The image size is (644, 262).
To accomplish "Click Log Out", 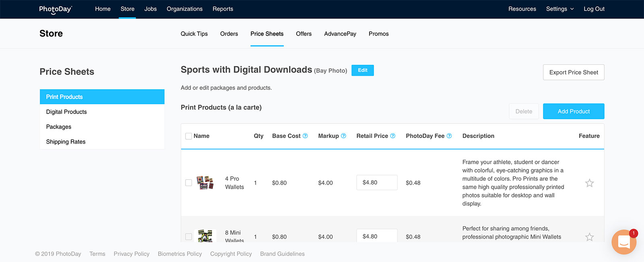I will (594, 9).
